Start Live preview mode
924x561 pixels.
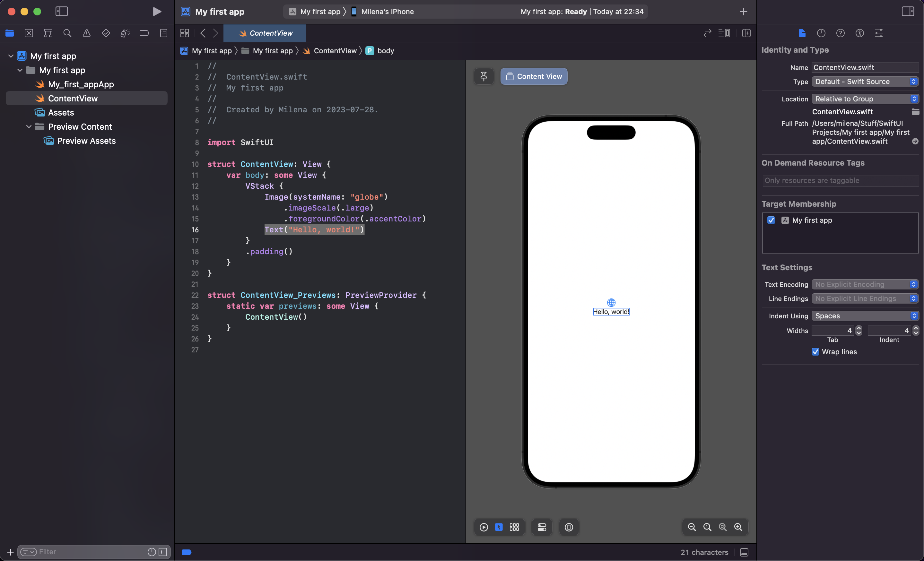point(484,527)
